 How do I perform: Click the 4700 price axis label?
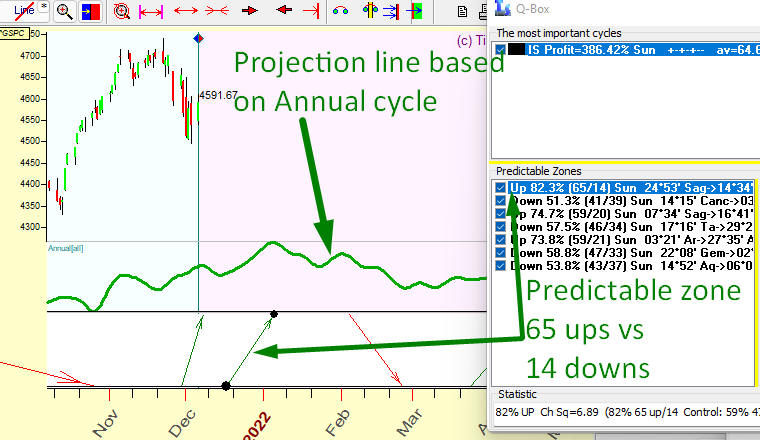30,56
